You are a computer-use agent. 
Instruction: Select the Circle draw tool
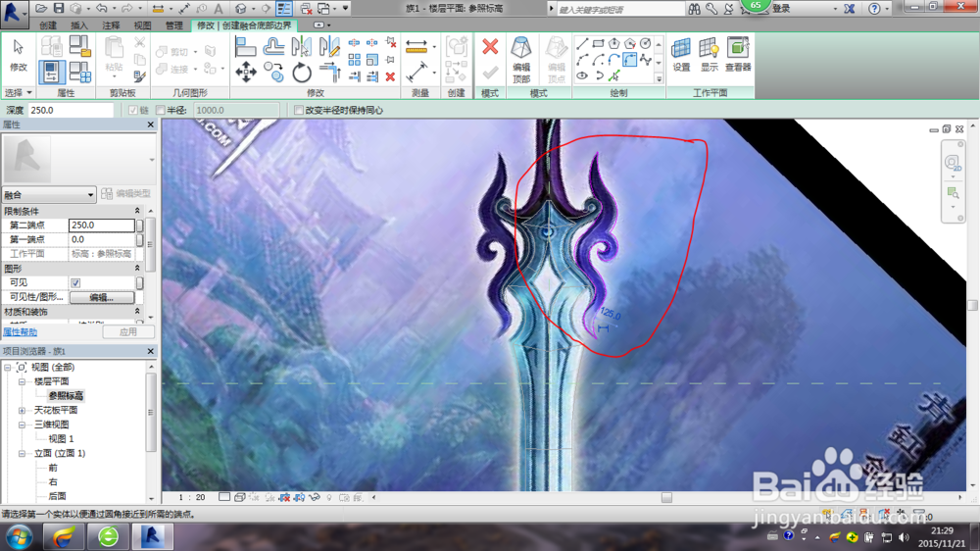(646, 43)
